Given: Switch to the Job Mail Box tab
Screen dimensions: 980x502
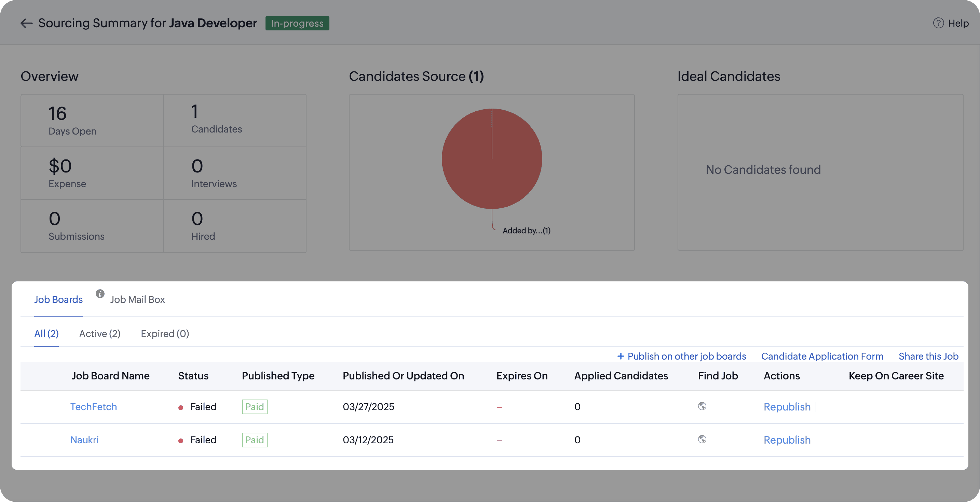Looking at the screenshot, I should pos(137,300).
